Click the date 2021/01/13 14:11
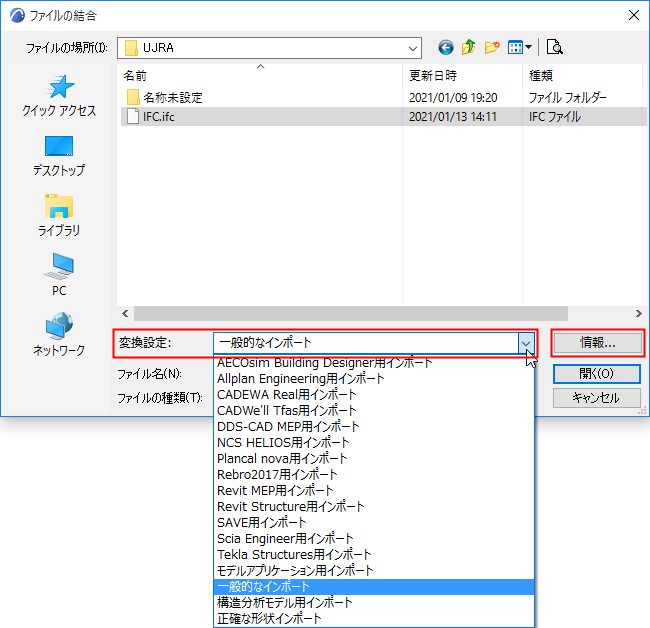 click(x=453, y=116)
